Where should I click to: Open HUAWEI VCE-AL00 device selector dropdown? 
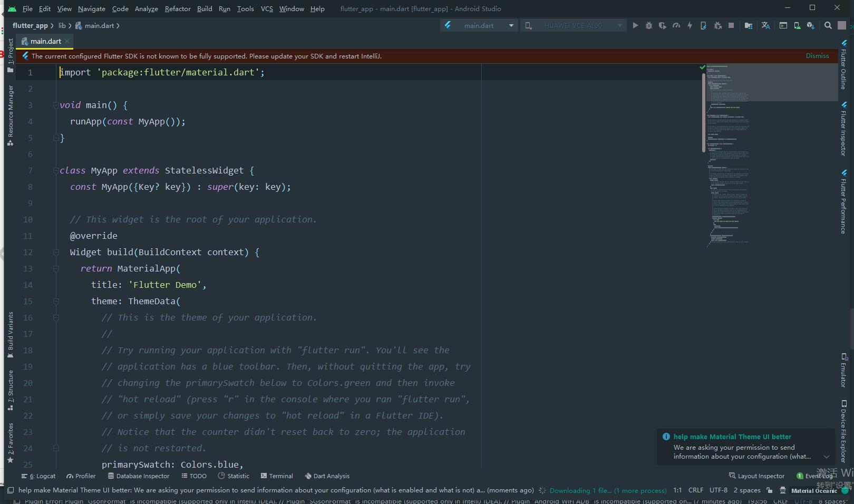click(x=573, y=25)
